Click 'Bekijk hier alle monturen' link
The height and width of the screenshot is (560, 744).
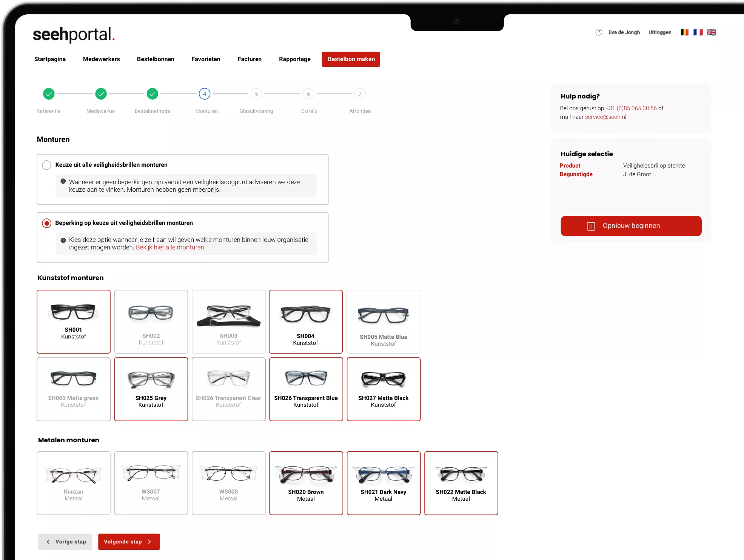click(x=170, y=248)
